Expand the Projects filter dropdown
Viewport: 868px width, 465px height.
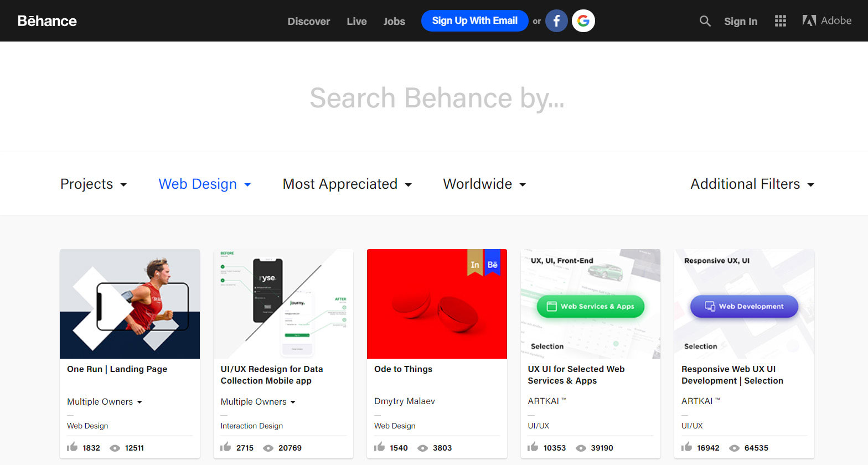(93, 184)
